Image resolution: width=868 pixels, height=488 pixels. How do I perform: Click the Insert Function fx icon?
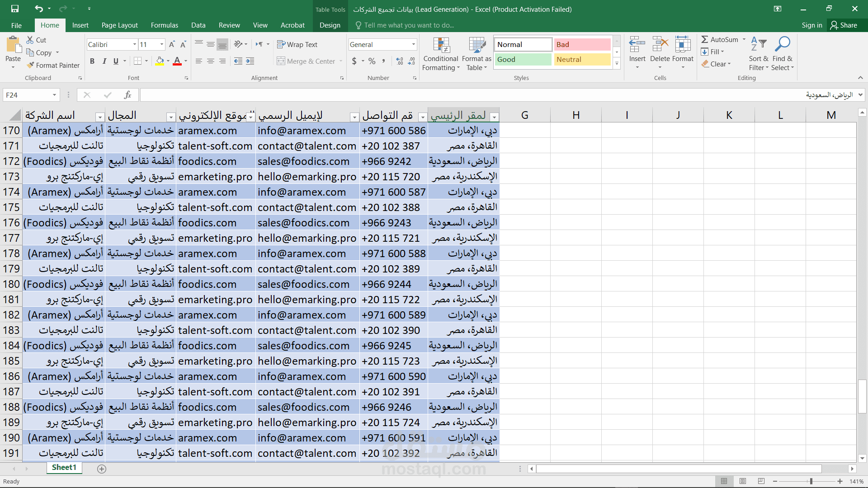127,95
